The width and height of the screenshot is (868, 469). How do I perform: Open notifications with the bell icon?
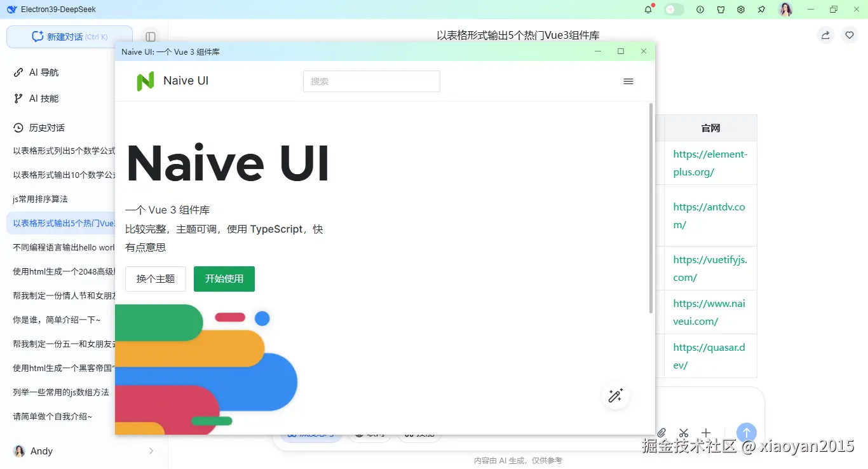click(648, 9)
